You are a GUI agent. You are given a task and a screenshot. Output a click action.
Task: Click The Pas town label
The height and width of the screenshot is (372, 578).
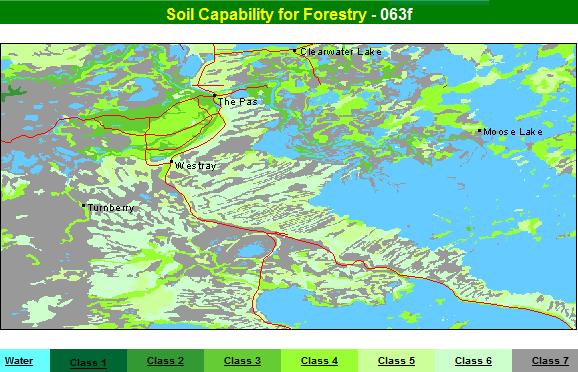point(238,102)
